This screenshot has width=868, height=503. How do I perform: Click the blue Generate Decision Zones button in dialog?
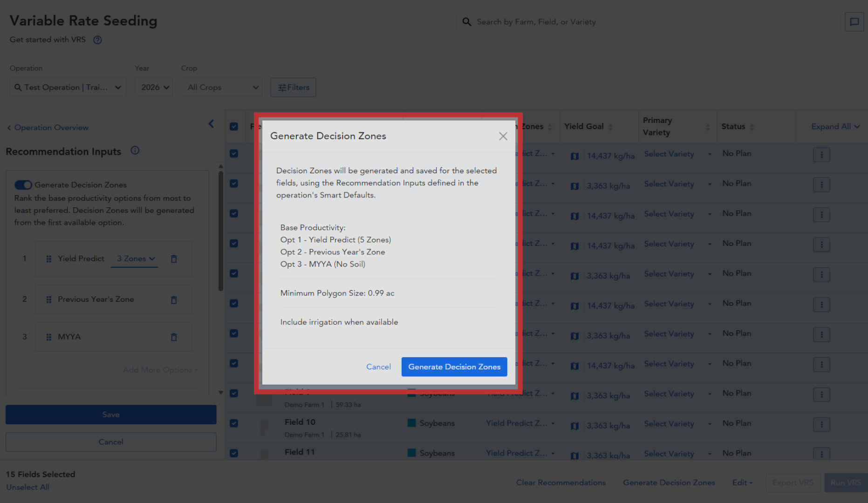[454, 367]
